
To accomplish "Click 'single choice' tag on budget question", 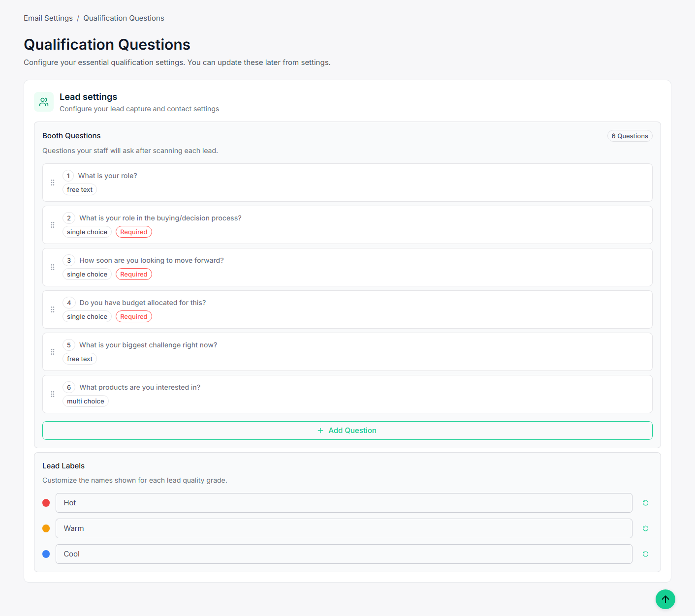I will [x=87, y=317].
